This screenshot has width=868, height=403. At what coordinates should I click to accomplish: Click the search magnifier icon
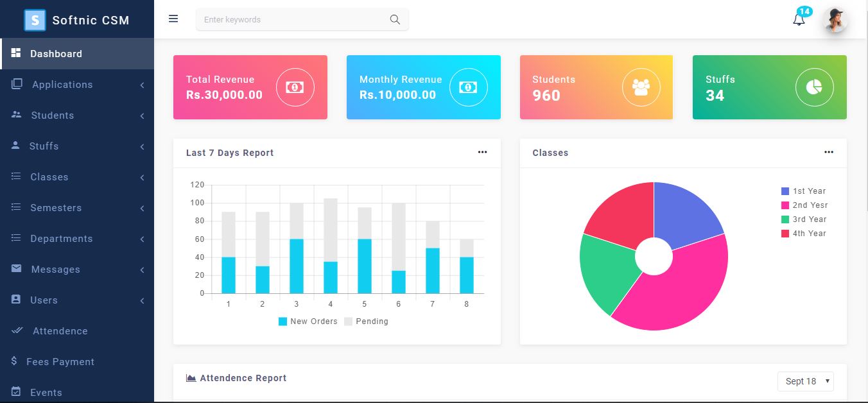(x=395, y=20)
